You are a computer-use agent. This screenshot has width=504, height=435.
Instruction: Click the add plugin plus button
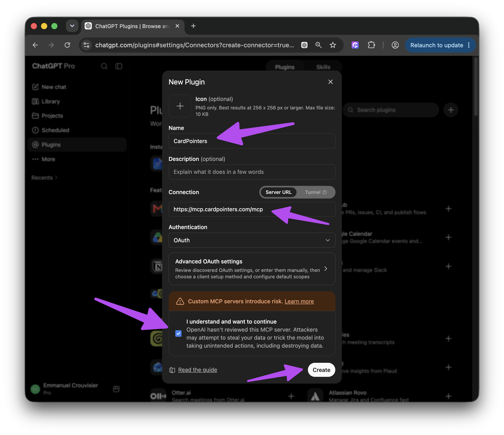(x=451, y=110)
